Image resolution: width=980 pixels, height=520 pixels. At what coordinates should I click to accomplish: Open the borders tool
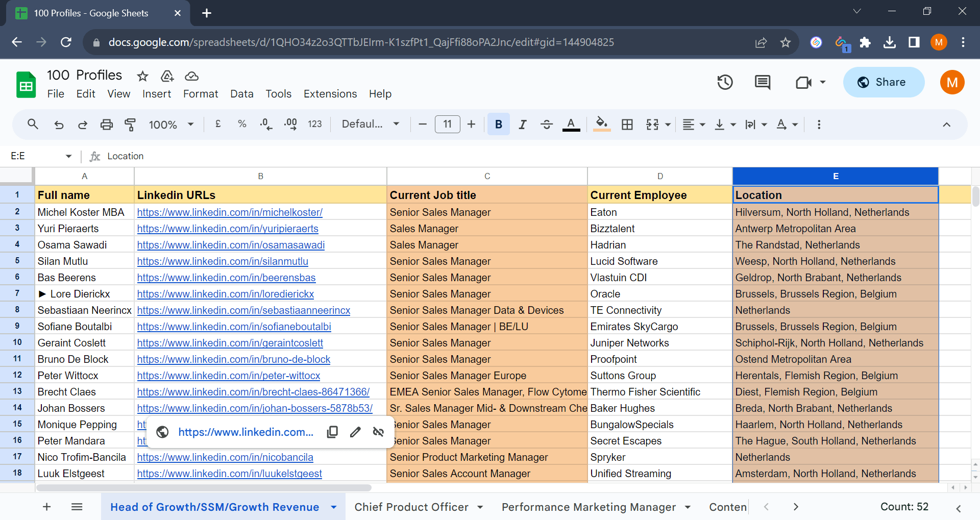[x=627, y=124]
